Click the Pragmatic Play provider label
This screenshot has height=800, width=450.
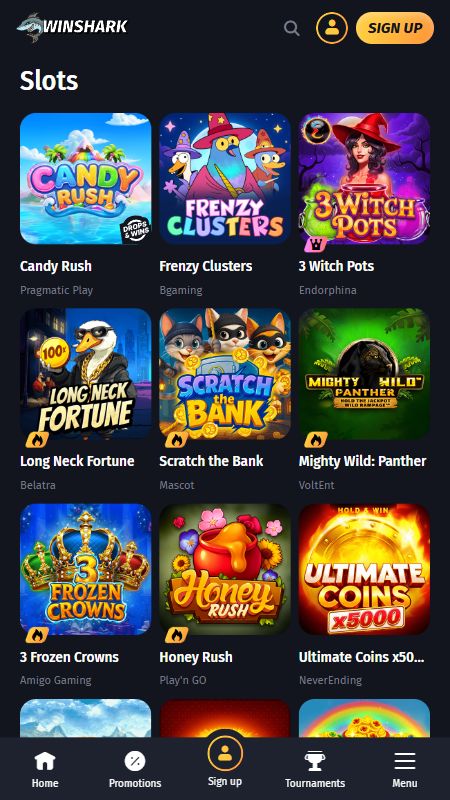57,290
